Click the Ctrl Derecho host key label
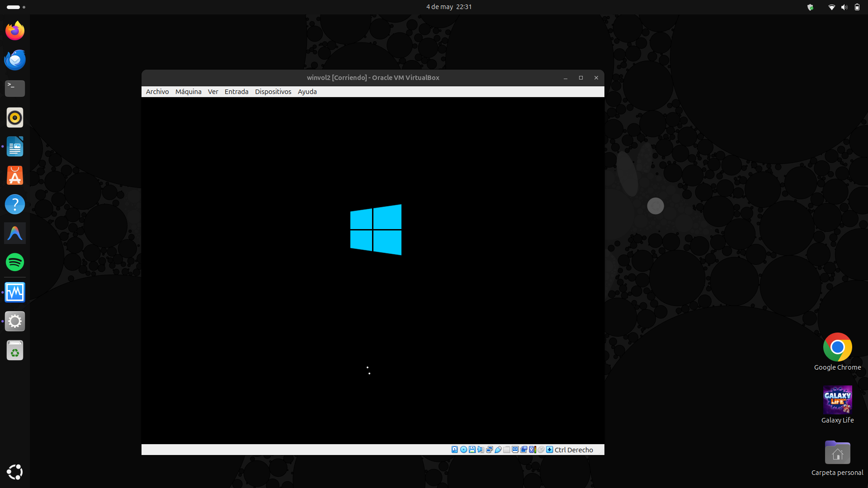This screenshot has height=488, width=868. click(x=574, y=450)
